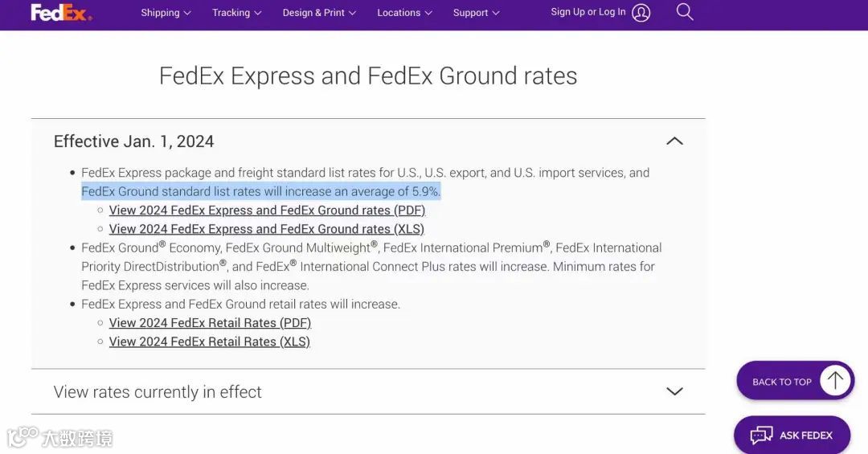Click the Back to Top button label
This screenshot has height=454, width=868.
pos(781,382)
